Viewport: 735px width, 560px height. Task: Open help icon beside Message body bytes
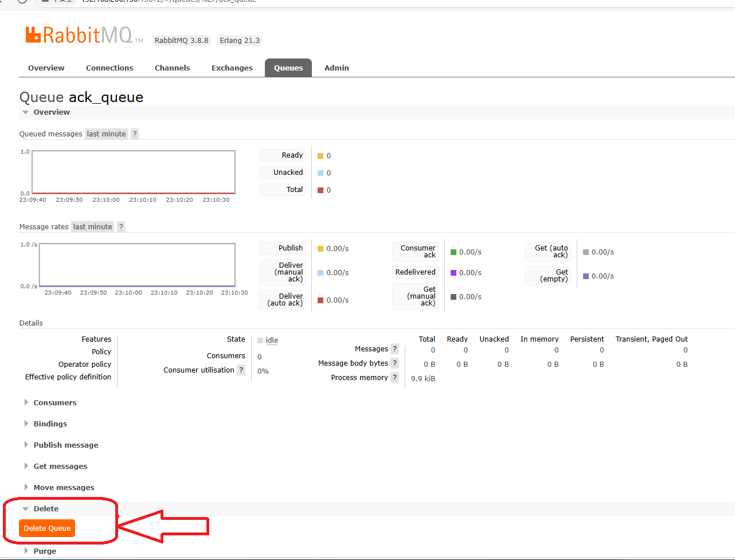coord(394,363)
